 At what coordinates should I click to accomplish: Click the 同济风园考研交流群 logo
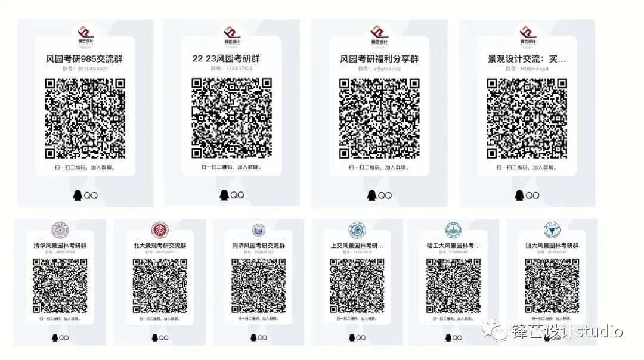[x=258, y=230]
